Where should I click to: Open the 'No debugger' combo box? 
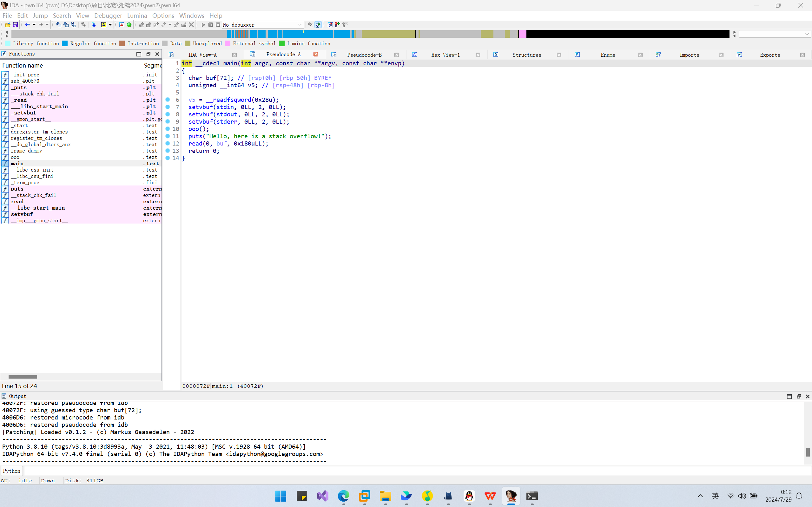point(263,25)
